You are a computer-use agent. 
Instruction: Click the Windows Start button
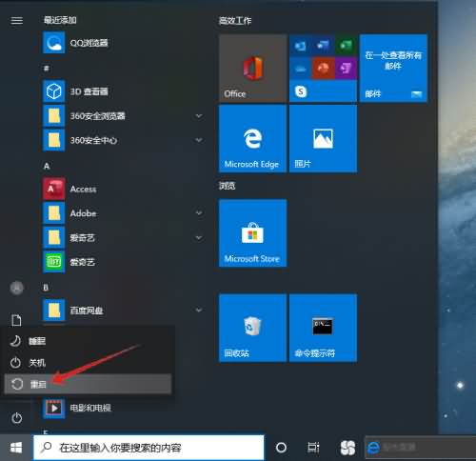click(x=16, y=448)
